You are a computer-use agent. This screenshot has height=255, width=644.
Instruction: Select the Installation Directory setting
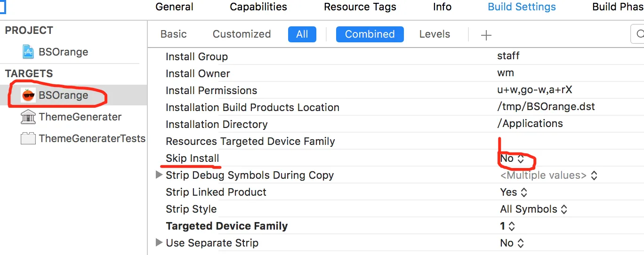pos(217,124)
